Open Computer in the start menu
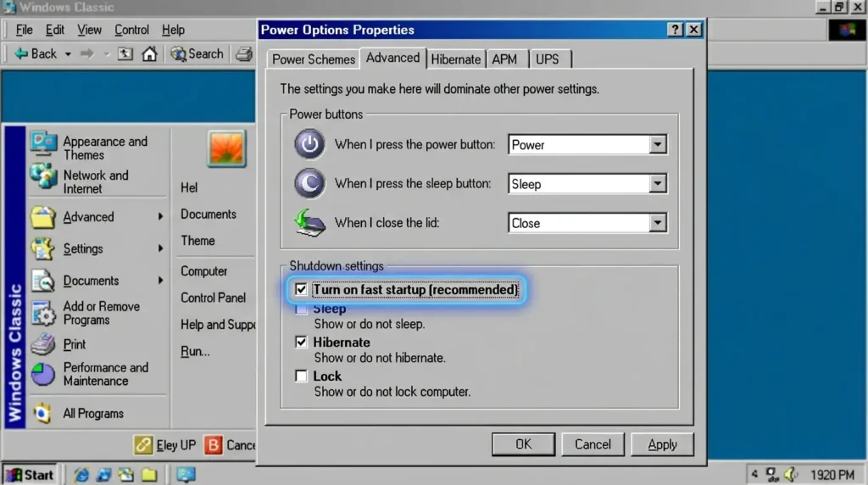The width and height of the screenshot is (868, 485). point(203,271)
